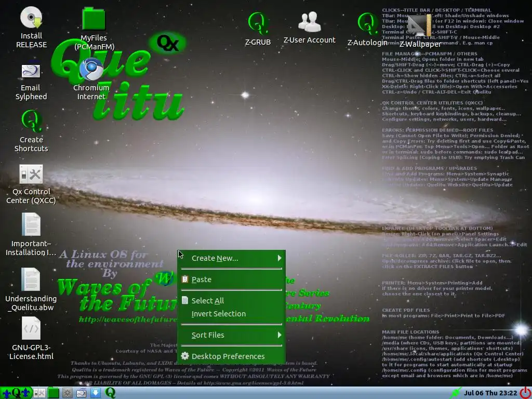Launch Sylpheed email from the taskbar
The height and width of the screenshot is (399, 532).
pyautogui.click(x=82, y=393)
